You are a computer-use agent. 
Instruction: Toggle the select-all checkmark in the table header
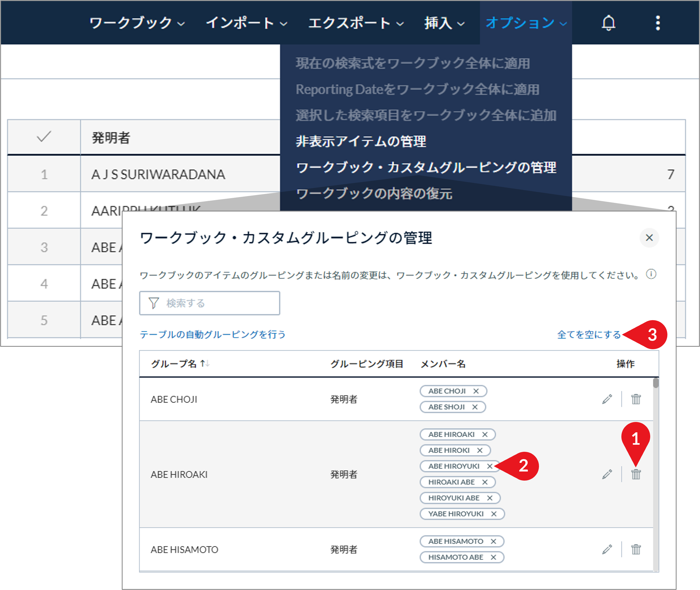44,136
